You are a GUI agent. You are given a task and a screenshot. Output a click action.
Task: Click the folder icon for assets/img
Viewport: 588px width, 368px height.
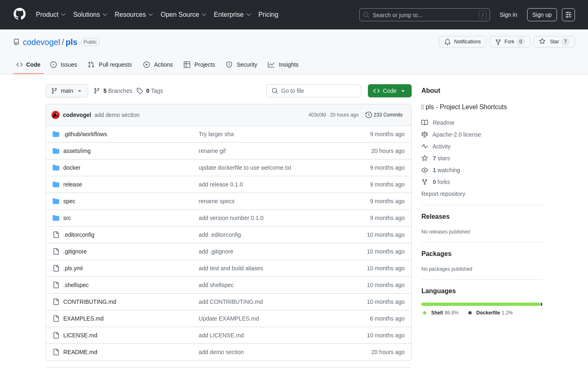(56, 151)
